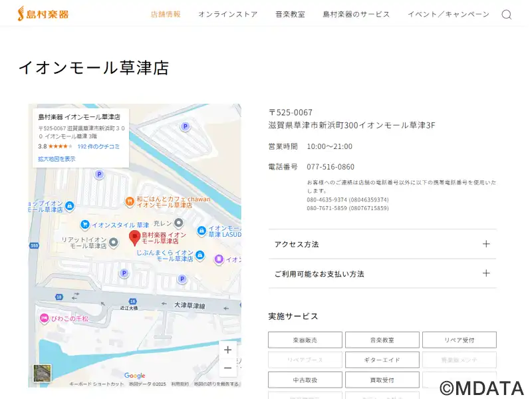The image size is (532, 399).
Task: Switch map to satellite imagery thumbnail
Action: pyautogui.click(x=42, y=373)
